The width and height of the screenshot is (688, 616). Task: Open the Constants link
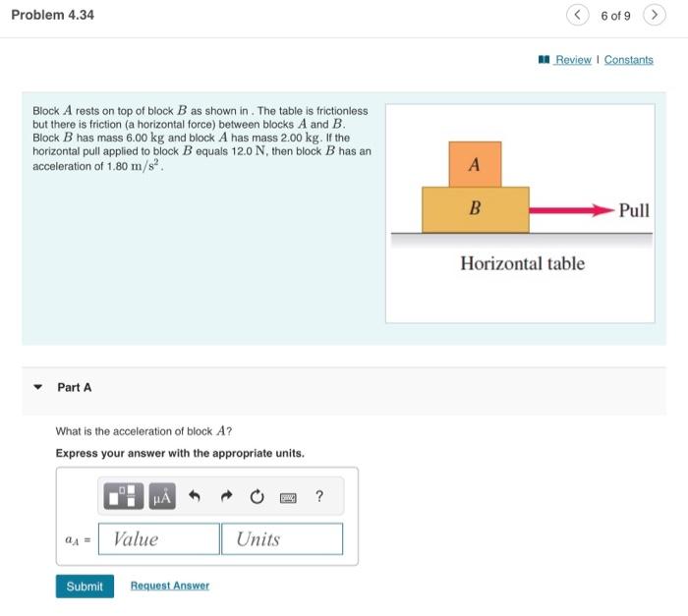tap(628, 59)
